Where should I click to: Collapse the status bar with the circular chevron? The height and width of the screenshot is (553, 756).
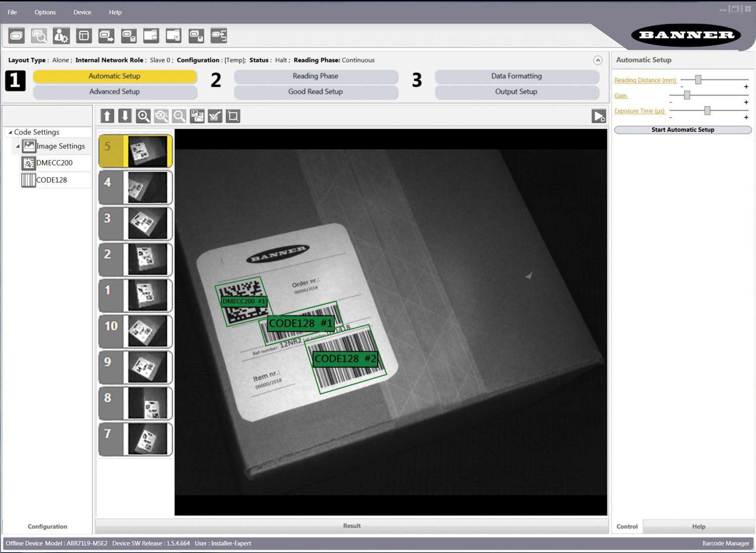598,60
